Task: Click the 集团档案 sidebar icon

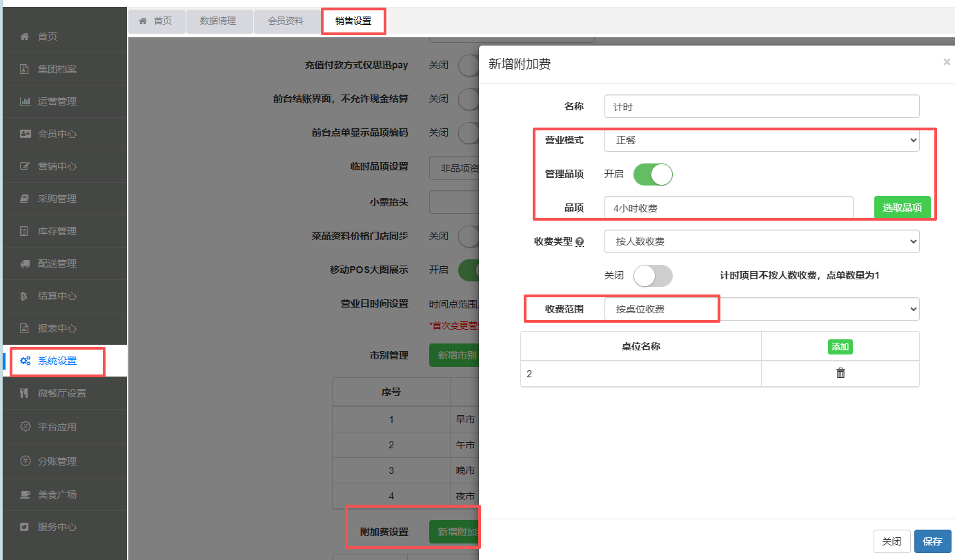Action: (x=25, y=69)
